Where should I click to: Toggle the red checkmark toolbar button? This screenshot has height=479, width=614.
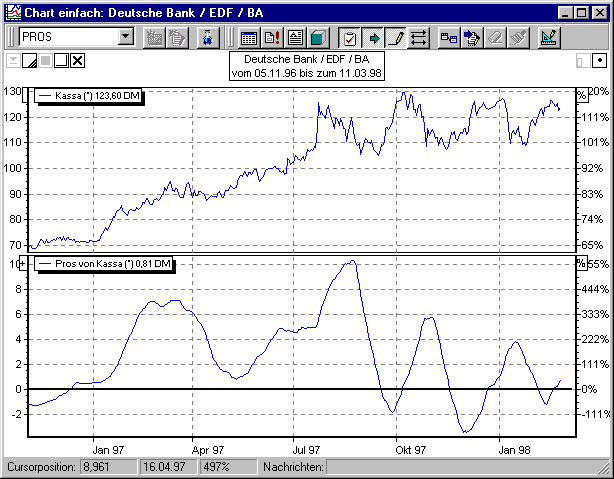click(x=350, y=39)
